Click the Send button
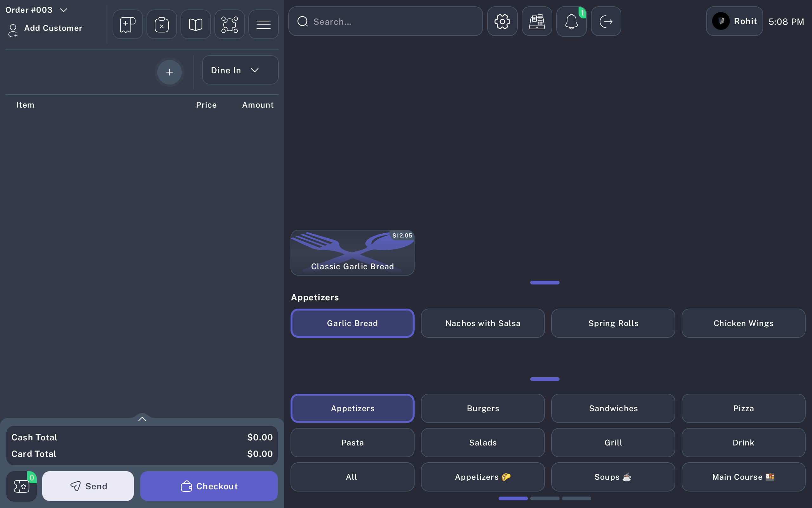Image resolution: width=812 pixels, height=508 pixels. (x=88, y=486)
